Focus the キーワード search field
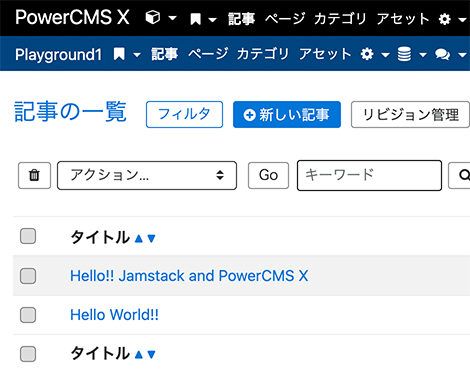 369,175
